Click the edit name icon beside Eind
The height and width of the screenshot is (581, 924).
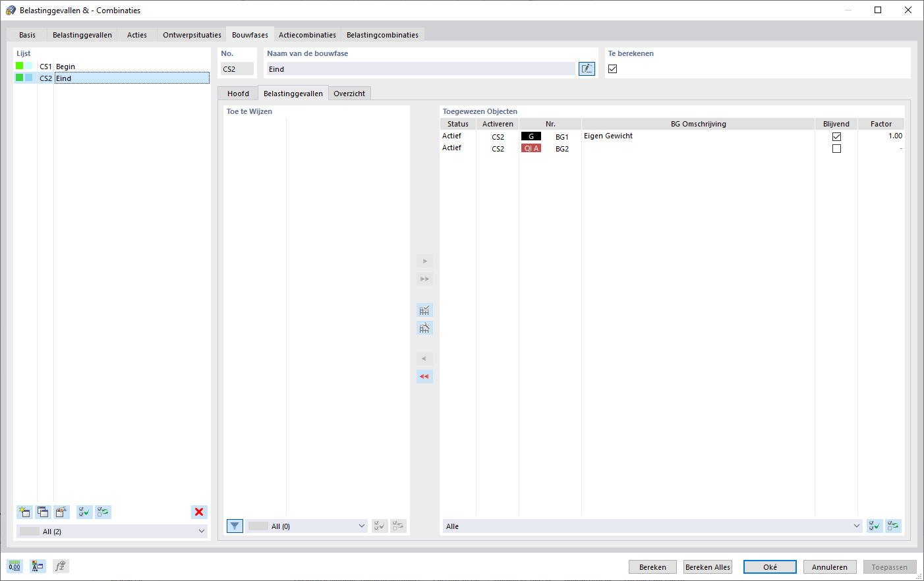coord(587,69)
